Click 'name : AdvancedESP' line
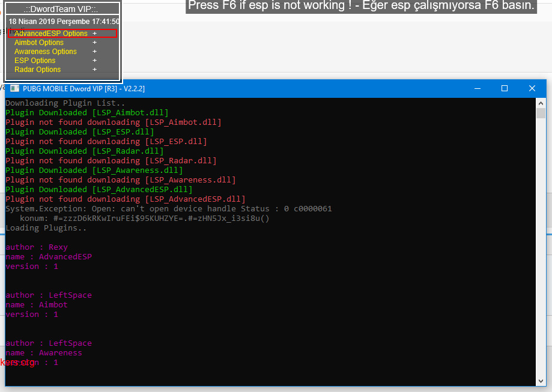 (x=49, y=257)
